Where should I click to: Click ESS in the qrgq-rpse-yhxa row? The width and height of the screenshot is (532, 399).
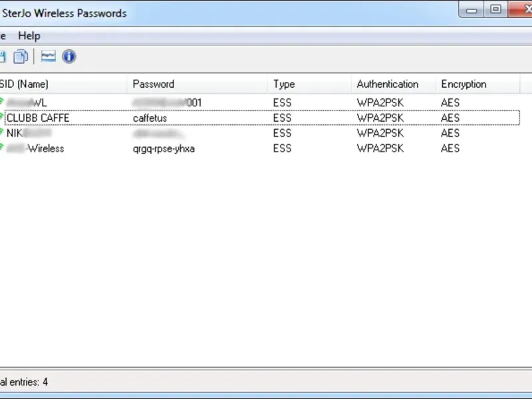pyautogui.click(x=282, y=148)
